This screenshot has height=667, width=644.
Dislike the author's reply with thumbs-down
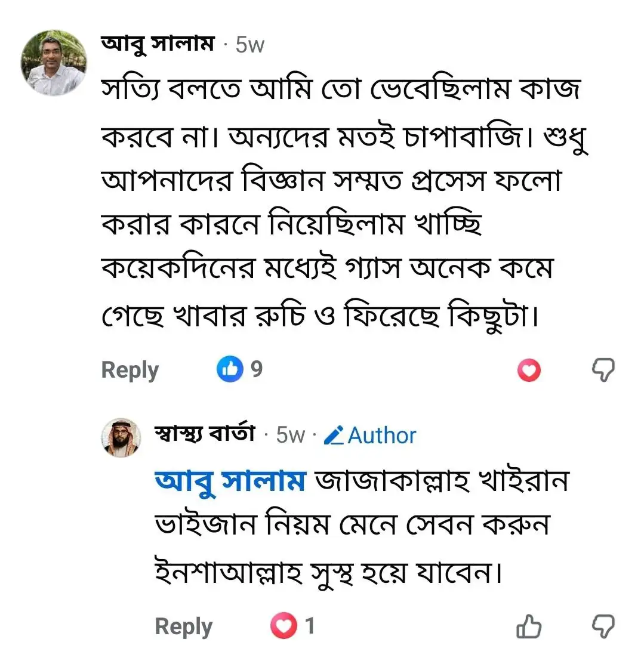[603, 626]
